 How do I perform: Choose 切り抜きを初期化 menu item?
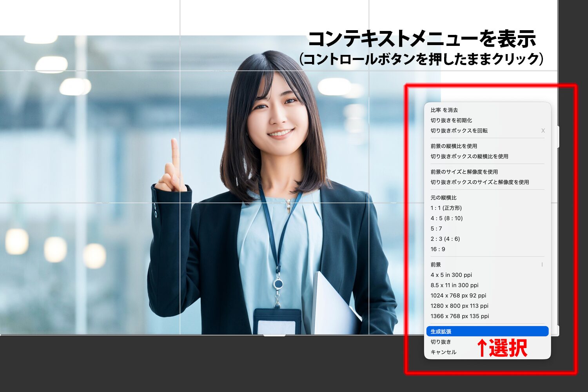tap(451, 120)
